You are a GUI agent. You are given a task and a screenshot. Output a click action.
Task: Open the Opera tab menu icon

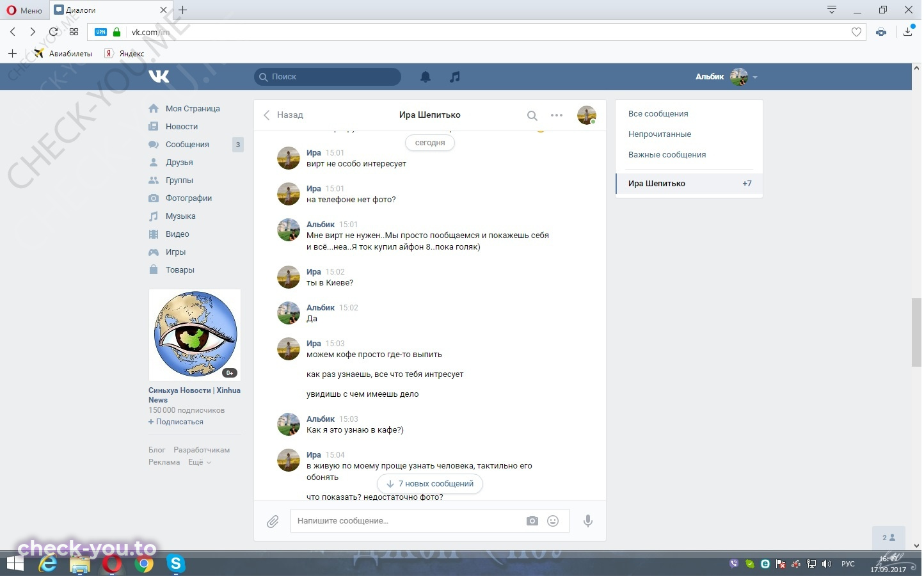(x=832, y=10)
